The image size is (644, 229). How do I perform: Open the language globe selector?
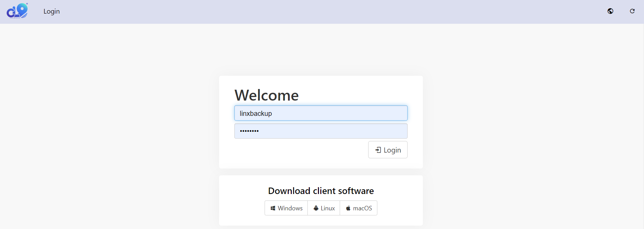click(x=610, y=11)
